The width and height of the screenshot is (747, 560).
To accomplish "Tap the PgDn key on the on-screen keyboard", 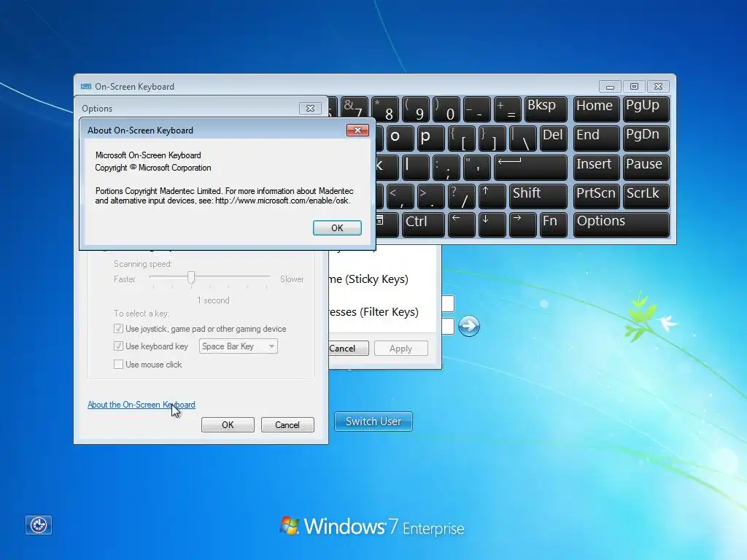I will (x=646, y=138).
